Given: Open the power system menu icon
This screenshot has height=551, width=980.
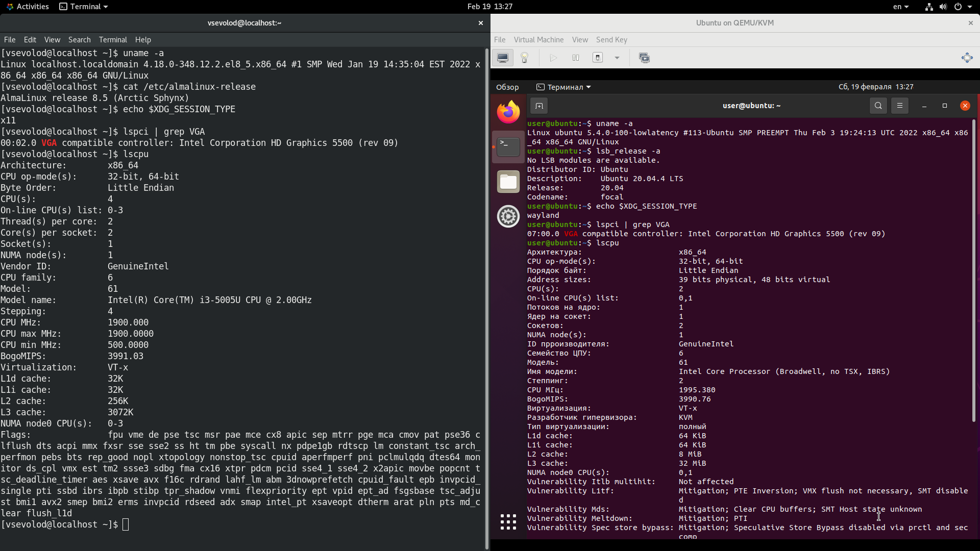Looking at the screenshot, I should [x=958, y=7].
